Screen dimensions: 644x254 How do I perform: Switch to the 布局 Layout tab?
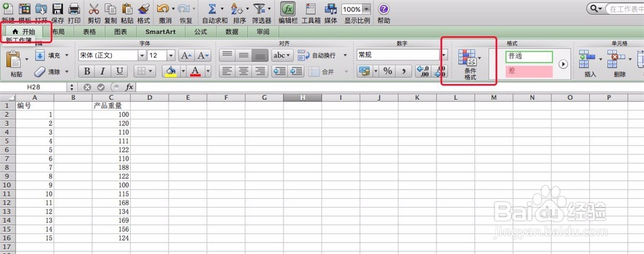click(x=58, y=32)
